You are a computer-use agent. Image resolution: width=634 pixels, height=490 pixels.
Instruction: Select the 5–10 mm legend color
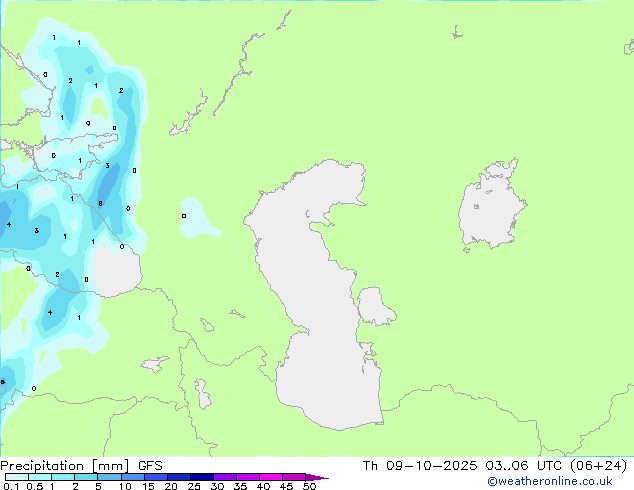pos(109,477)
